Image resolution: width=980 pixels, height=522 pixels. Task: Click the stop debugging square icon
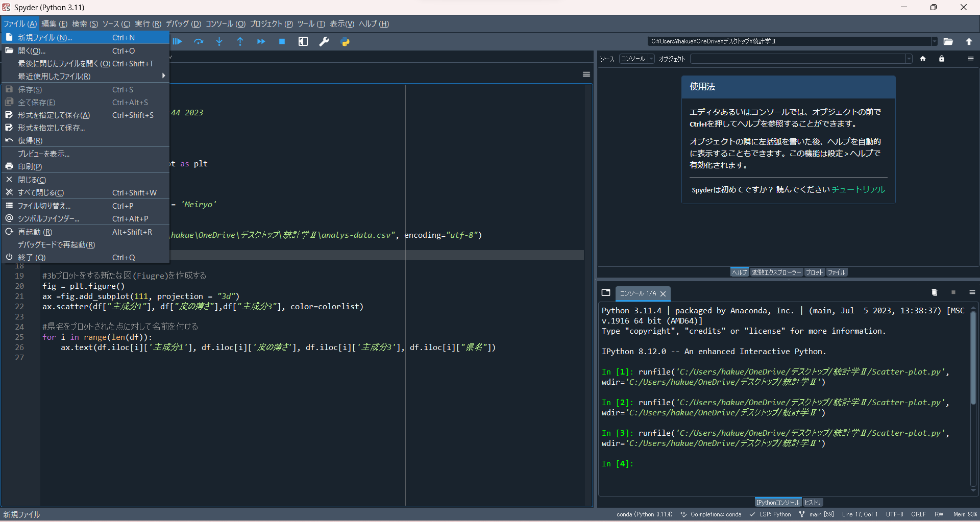click(282, 42)
